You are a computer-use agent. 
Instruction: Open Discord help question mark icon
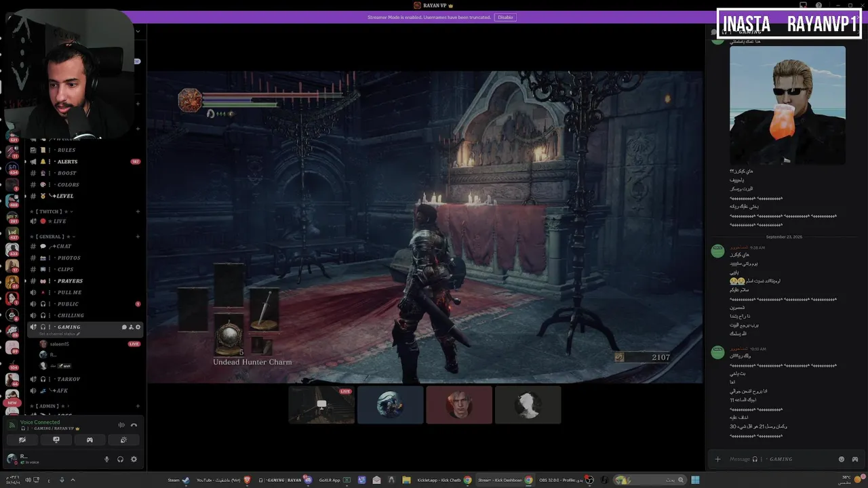(818, 5)
